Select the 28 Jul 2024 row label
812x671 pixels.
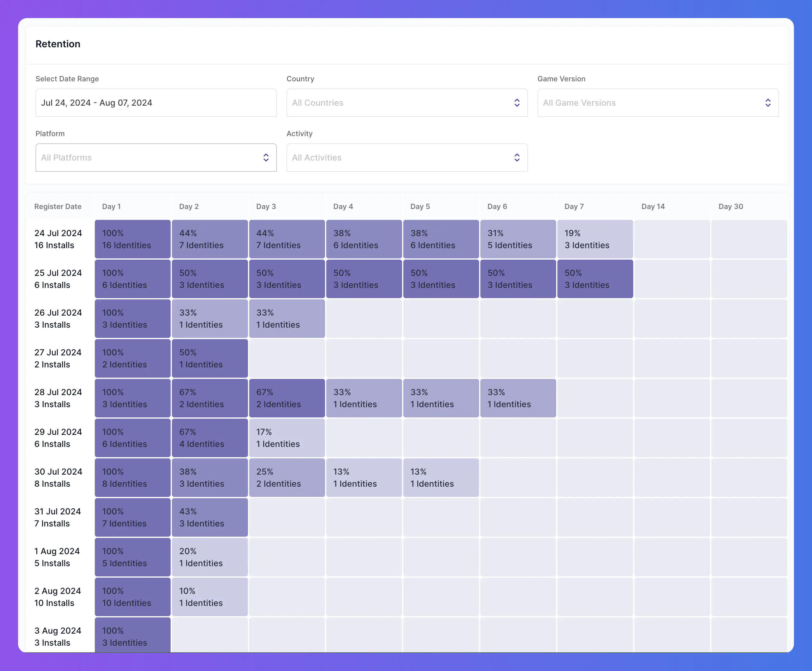(58, 398)
